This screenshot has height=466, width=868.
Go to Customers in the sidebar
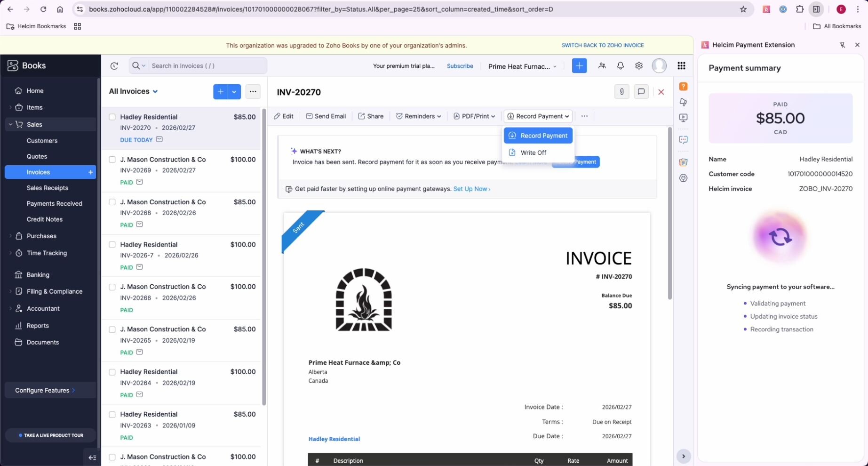(x=42, y=141)
